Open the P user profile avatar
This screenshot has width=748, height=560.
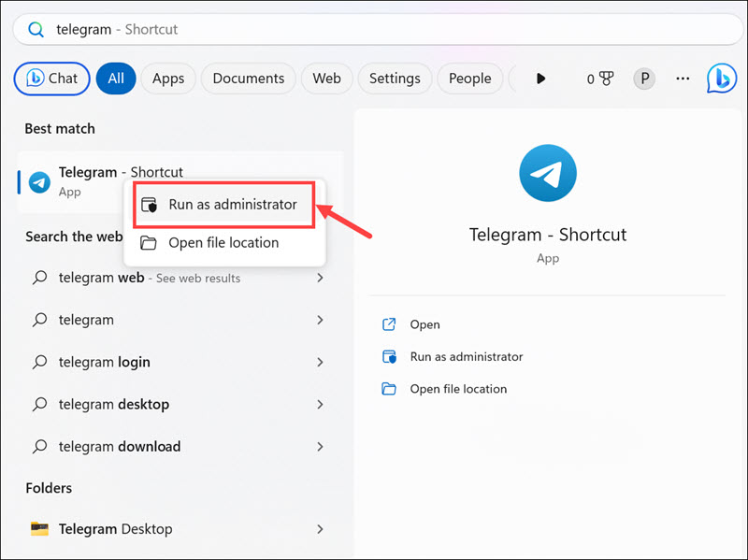(643, 79)
